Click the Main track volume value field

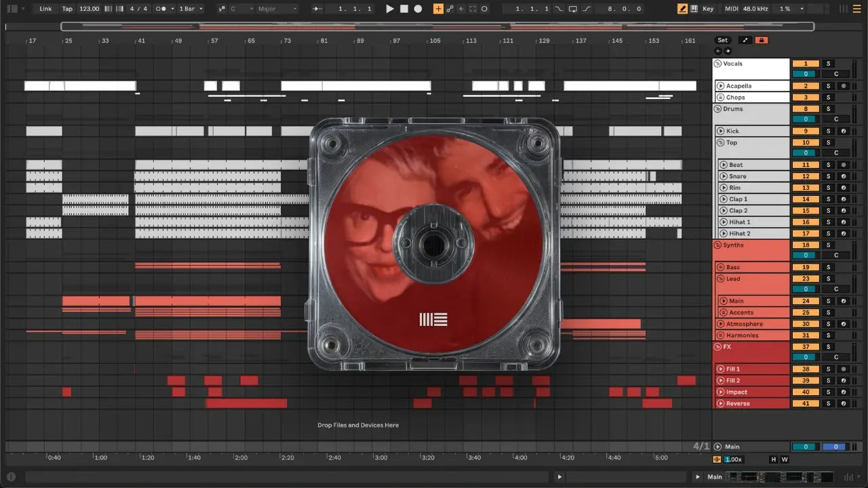(806, 447)
